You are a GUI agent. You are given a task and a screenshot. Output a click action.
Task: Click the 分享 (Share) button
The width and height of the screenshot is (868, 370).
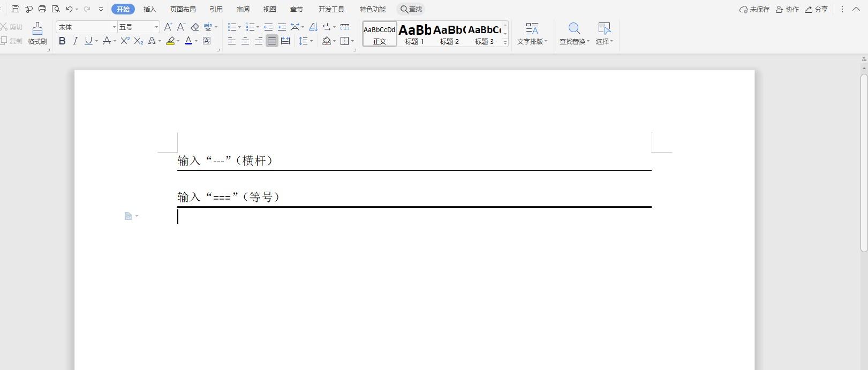817,9
